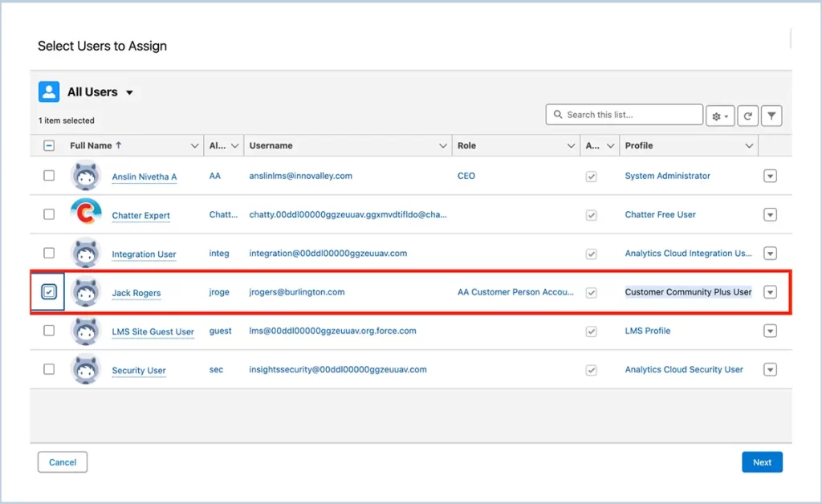Viewport: 822px width, 504px height.
Task: Open the Analytics Cloud Security User profile
Action: 684,370
